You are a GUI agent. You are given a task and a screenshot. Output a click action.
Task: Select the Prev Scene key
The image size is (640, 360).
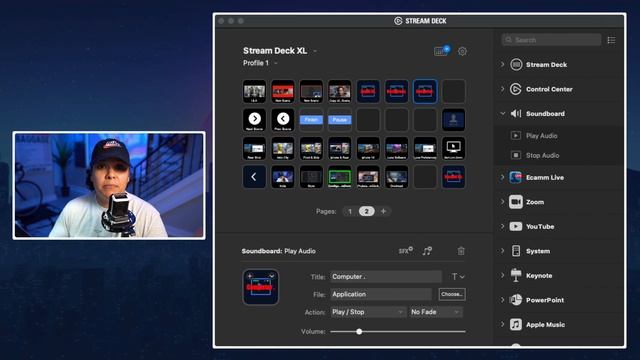coord(283,120)
